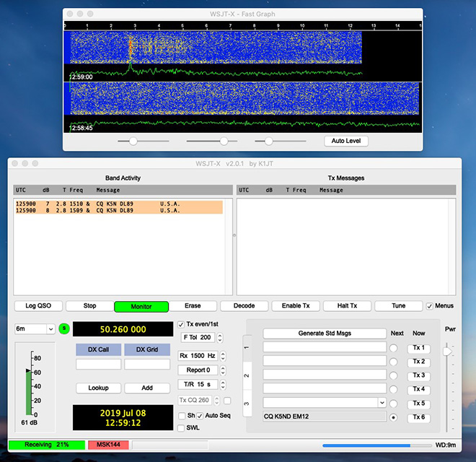Click the Log QSO button

coord(38,306)
